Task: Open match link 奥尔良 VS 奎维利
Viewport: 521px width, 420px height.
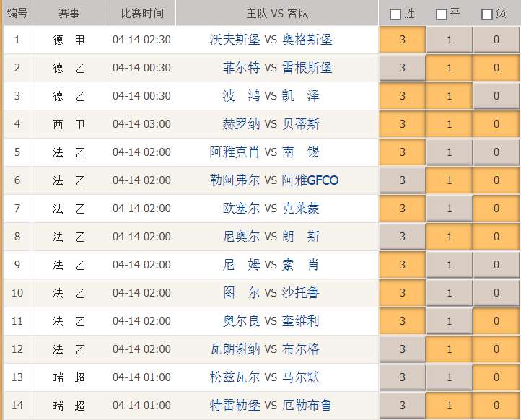Action: pos(271,321)
